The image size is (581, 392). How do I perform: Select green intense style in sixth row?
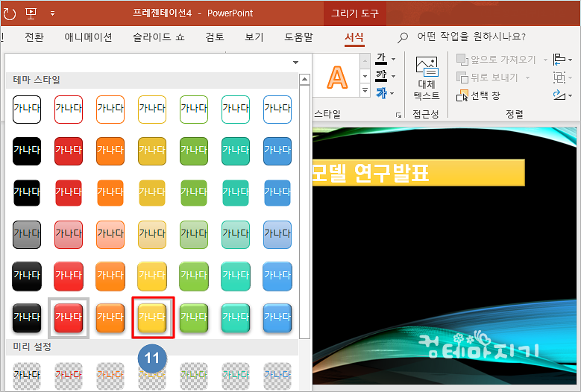[194, 318]
